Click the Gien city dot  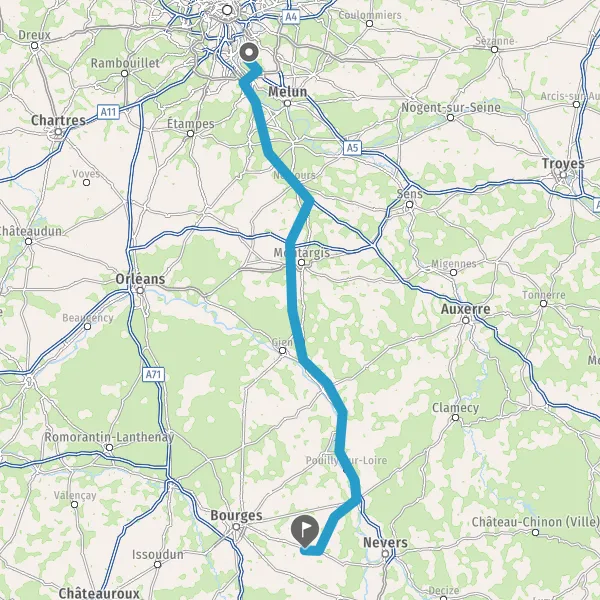pyautogui.click(x=282, y=351)
